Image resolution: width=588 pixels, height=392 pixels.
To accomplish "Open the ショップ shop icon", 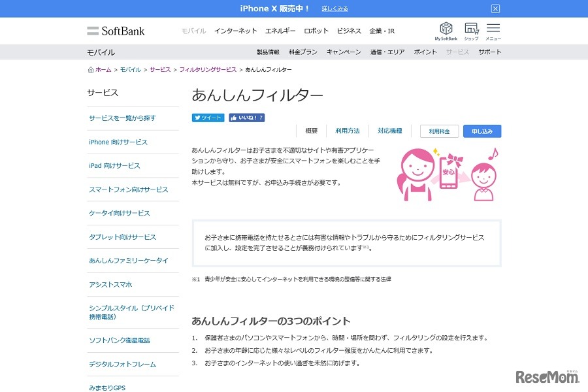I will tap(471, 28).
